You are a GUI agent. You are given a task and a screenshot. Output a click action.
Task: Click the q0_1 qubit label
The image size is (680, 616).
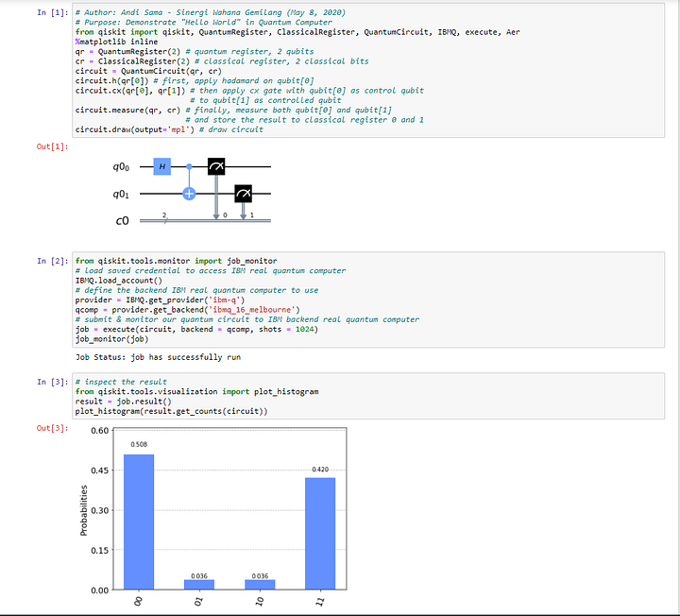pos(121,195)
